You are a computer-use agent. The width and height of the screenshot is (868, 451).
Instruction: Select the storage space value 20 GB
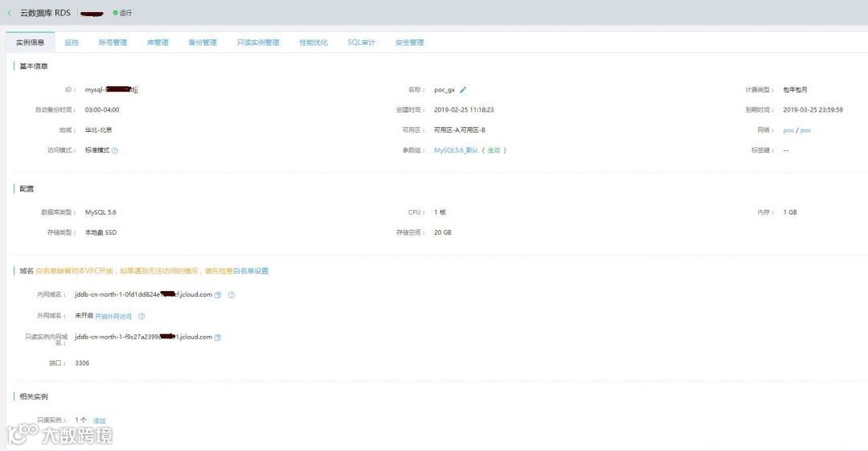443,232
